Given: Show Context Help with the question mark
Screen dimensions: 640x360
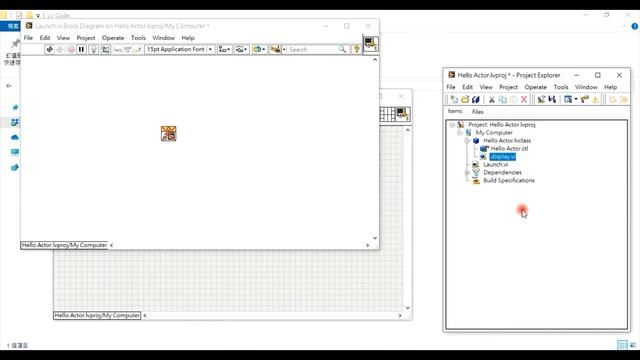Looking at the screenshot, I should pyautogui.click(x=356, y=49).
